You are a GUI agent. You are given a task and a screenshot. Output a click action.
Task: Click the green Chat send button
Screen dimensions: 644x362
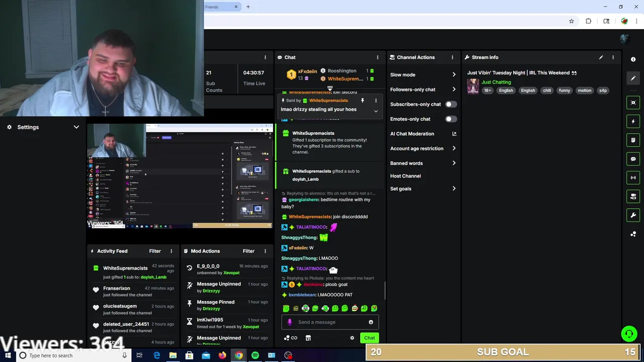(x=369, y=338)
